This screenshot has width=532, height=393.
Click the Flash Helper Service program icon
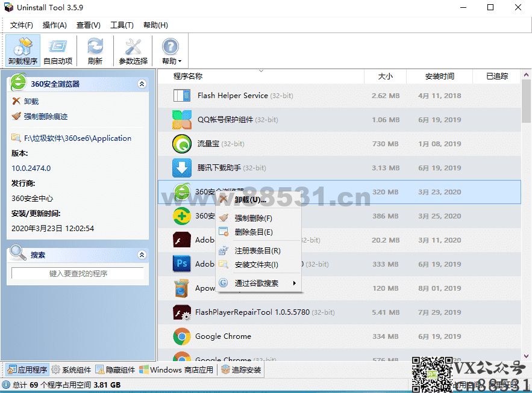point(182,96)
